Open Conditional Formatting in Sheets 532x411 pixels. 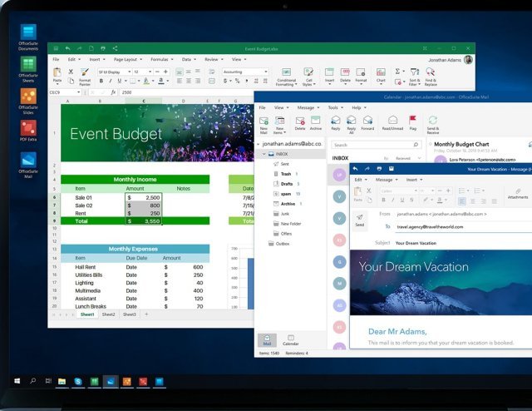(286, 77)
